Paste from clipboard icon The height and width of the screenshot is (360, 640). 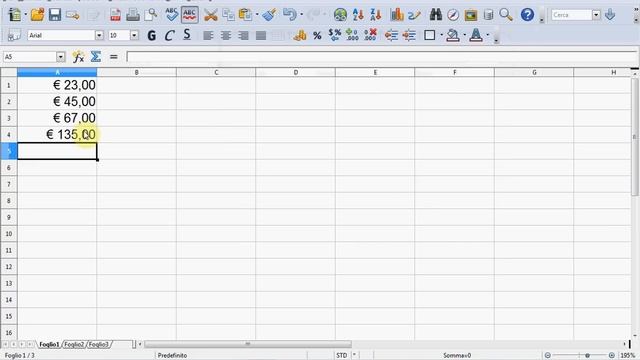pyautogui.click(x=245, y=15)
